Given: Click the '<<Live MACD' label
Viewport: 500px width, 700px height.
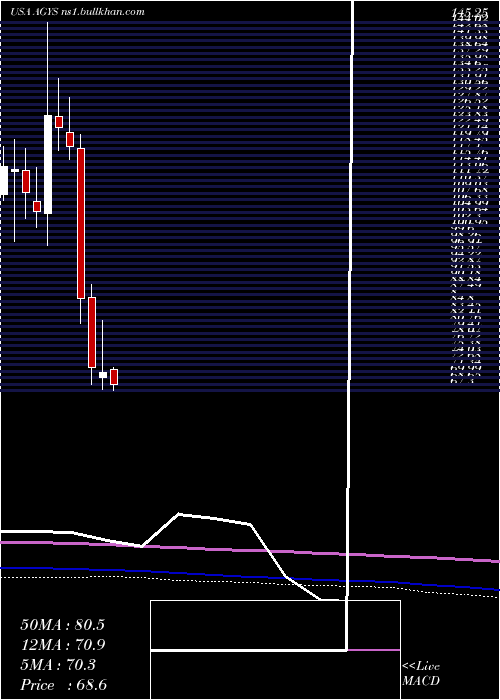Looking at the screenshot, I should point(421,674).
